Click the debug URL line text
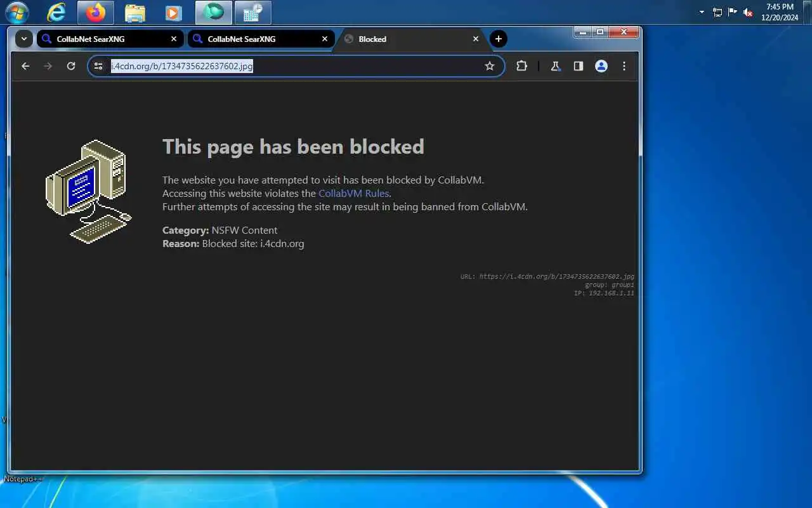The image size is (812, 508). coord(547,276)
